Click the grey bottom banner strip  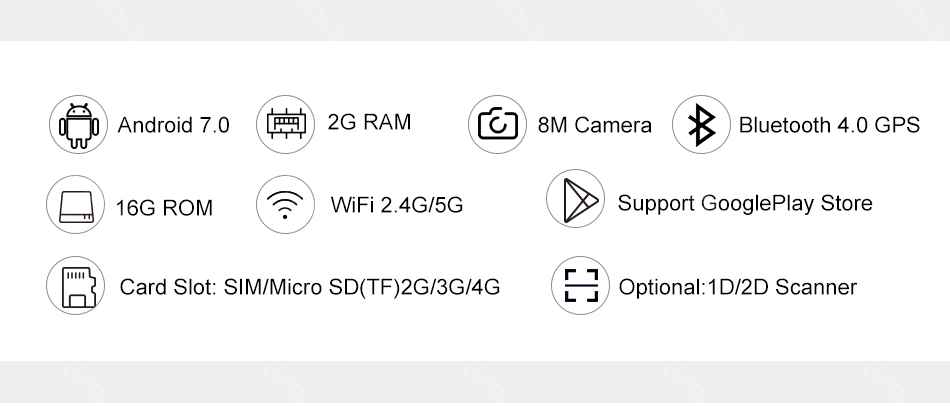point(475,384)
